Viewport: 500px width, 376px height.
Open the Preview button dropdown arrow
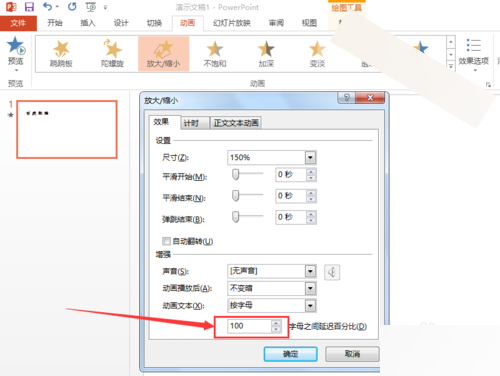pos(16,70)
